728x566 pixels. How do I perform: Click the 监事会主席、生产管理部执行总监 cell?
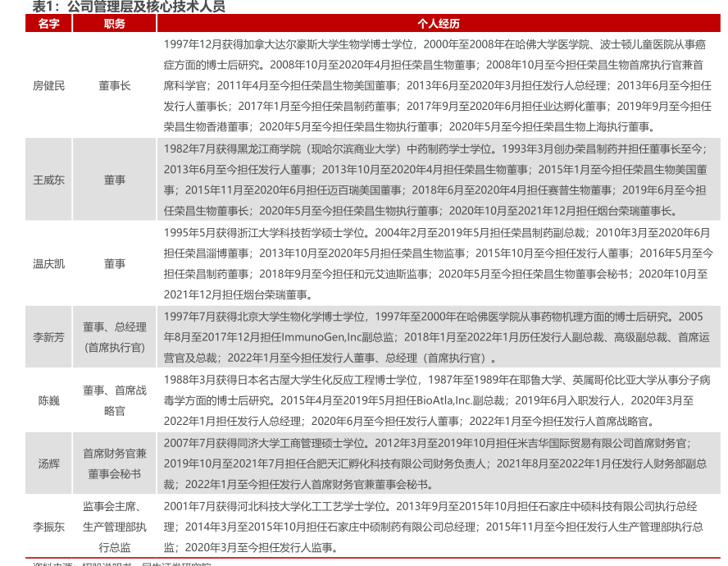click(114, 527)
